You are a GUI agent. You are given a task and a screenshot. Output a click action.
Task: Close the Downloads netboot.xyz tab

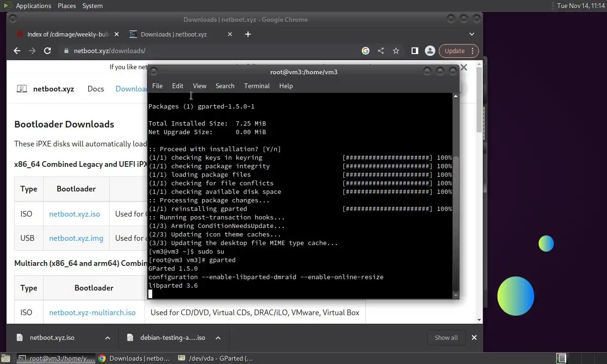pos(230,34)
